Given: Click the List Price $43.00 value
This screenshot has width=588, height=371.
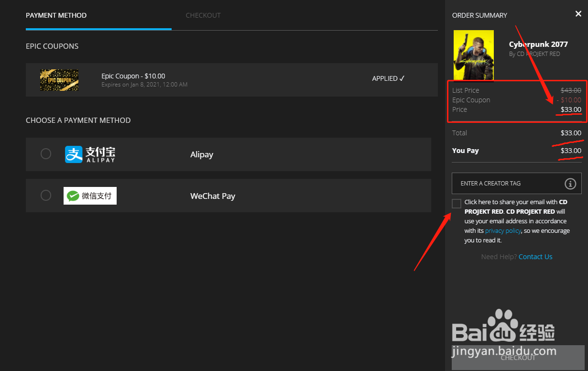Looking at the screenshot, I should click(571, 90).
